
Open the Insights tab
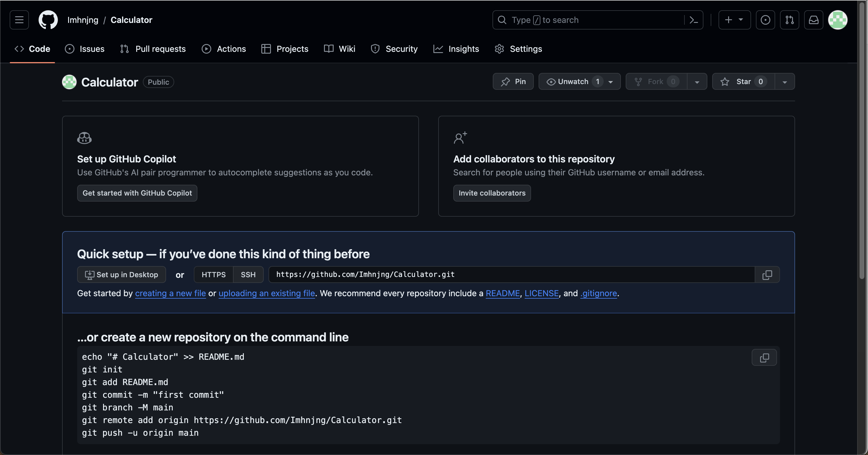tap(456, 49)
